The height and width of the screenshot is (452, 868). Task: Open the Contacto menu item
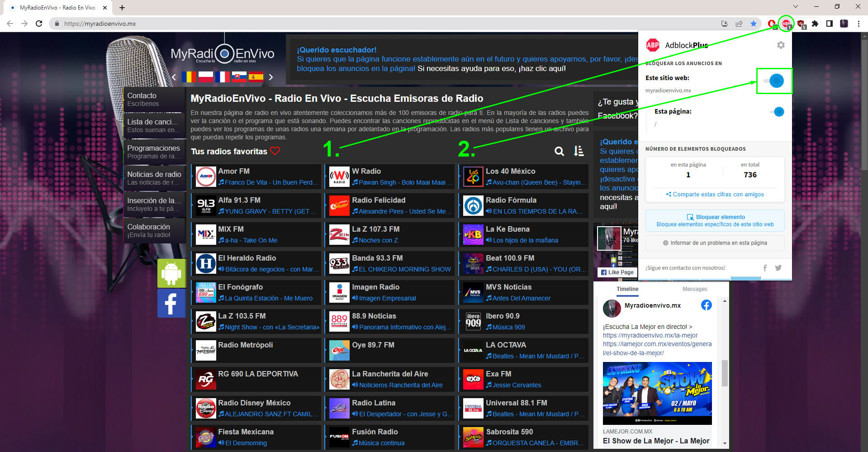154,100
